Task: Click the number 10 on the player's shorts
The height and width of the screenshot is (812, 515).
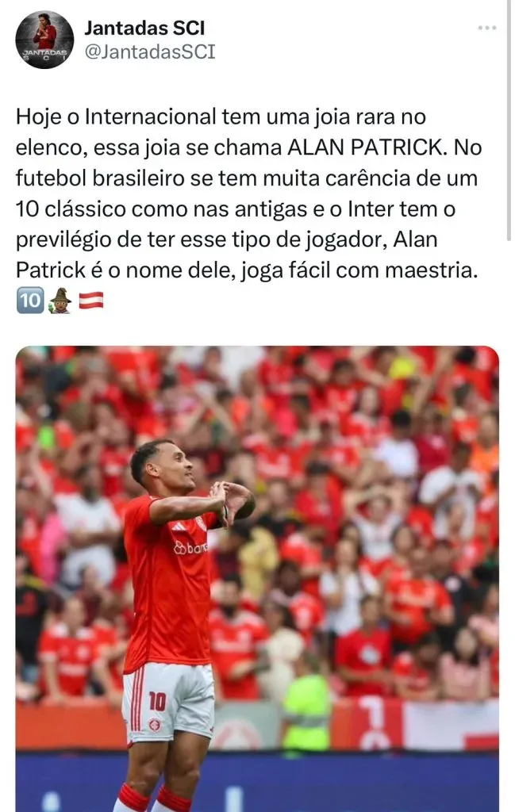Action: point(157,701)
